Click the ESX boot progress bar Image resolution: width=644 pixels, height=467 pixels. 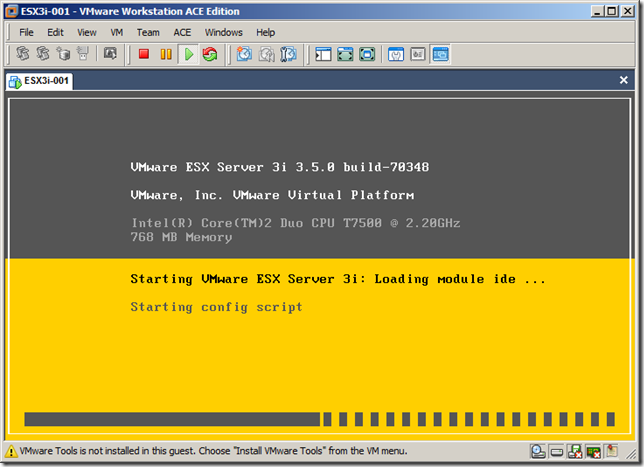tap(321, 419)
